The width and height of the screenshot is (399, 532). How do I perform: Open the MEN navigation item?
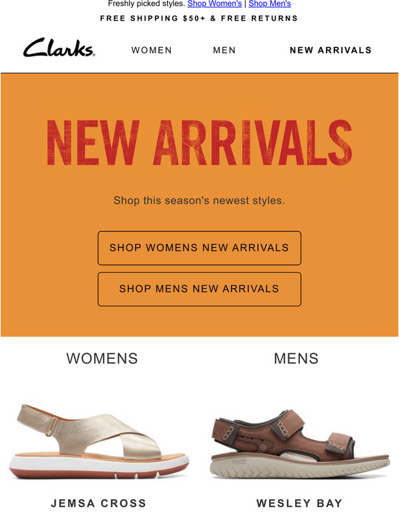point(224,50)
